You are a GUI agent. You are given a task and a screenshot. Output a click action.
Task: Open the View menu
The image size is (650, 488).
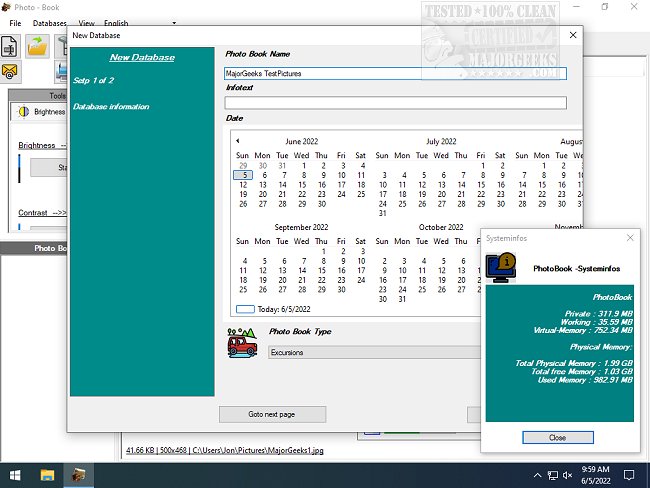tap(87, 23)
